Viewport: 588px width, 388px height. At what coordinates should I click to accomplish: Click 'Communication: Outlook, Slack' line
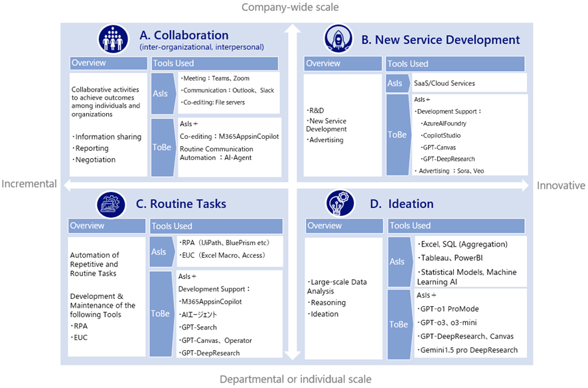tap(227, 90)
